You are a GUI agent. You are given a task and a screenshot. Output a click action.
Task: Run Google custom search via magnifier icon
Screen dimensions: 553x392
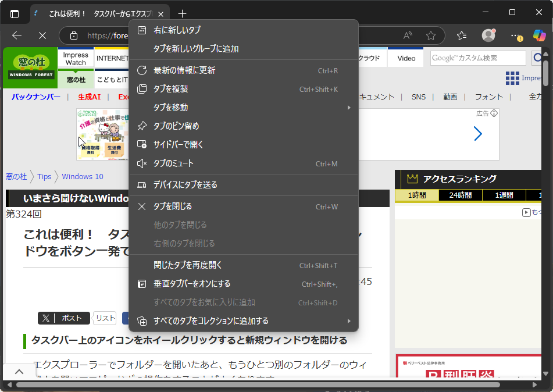(540, 58)
